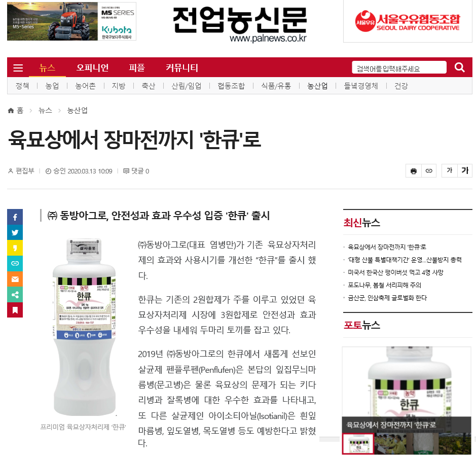Decrease font size with small 가
The image size is (476, 456).
click(x=449, y=171)
